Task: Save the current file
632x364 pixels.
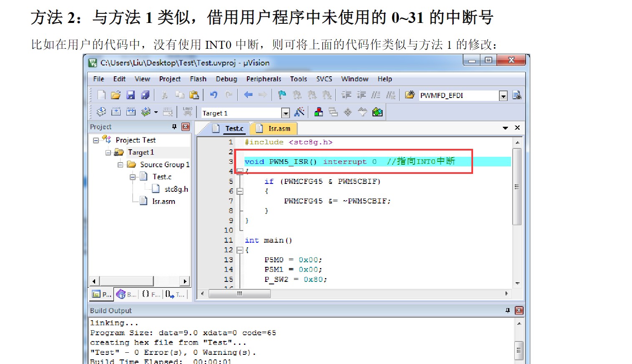Action: coord(131,95)
